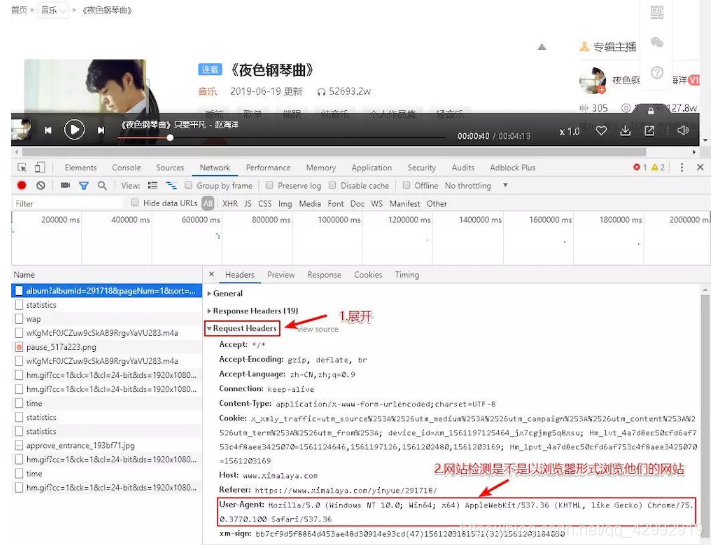Open the Application tab

372,167
